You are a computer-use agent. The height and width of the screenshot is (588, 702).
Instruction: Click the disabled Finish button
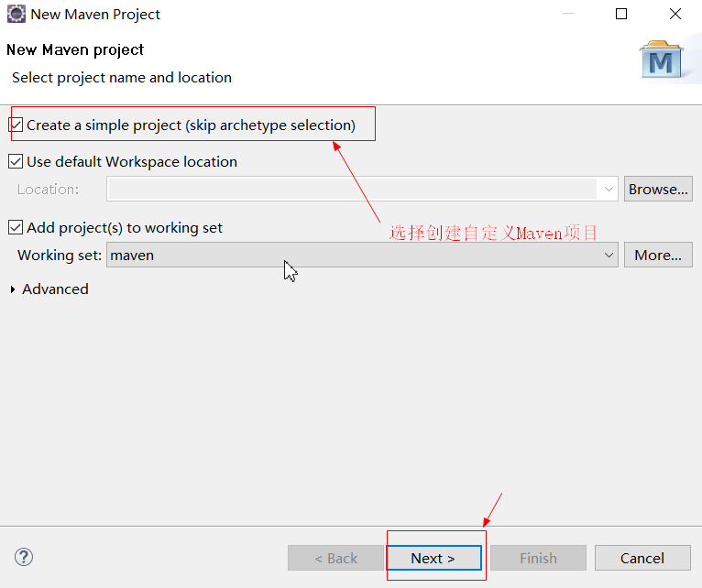pos(538,558)
